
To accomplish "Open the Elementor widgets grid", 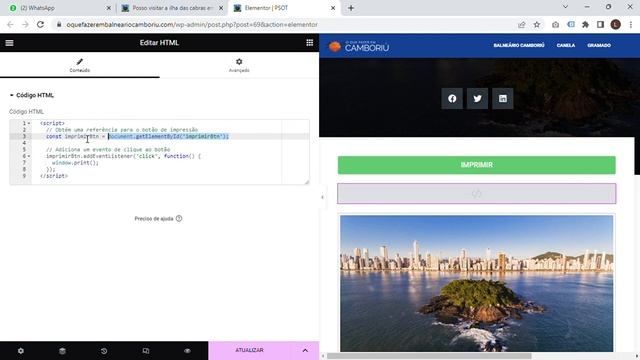I will point(309,42).
